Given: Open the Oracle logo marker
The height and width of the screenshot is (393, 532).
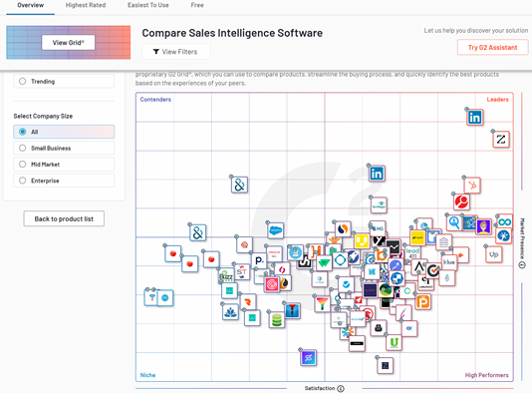Looking at the screenshot, I should coord(274,253).
